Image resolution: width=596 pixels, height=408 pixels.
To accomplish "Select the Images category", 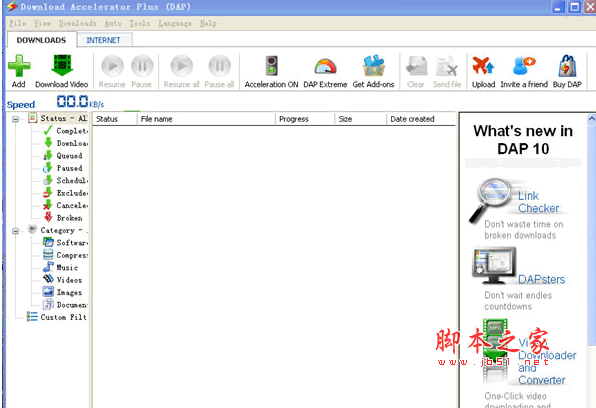I will (63, 292).
